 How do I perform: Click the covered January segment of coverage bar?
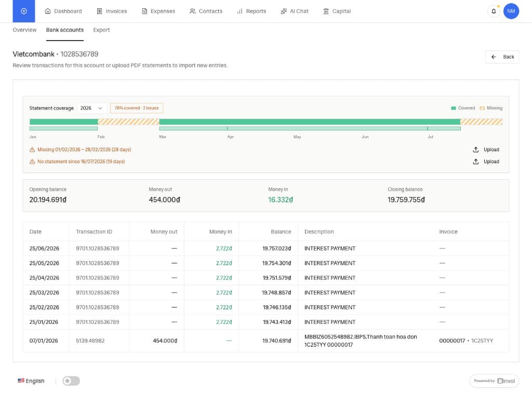click(64, 122)
